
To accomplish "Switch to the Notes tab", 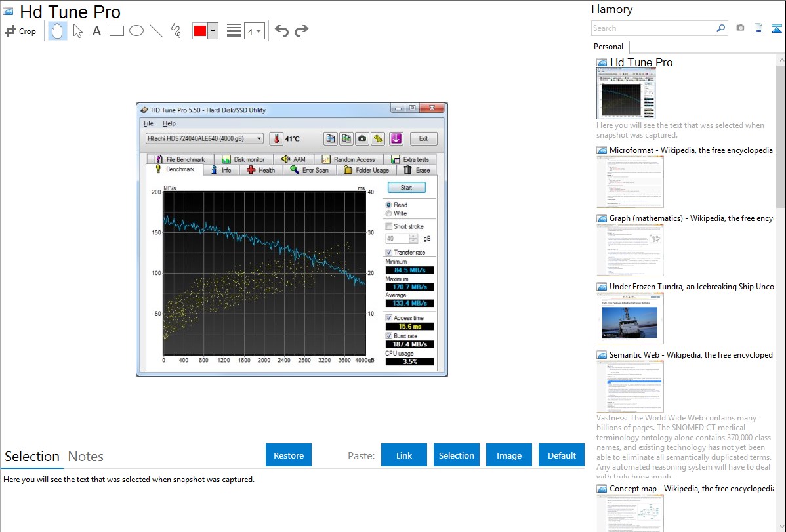I will (x=86, y=457).
